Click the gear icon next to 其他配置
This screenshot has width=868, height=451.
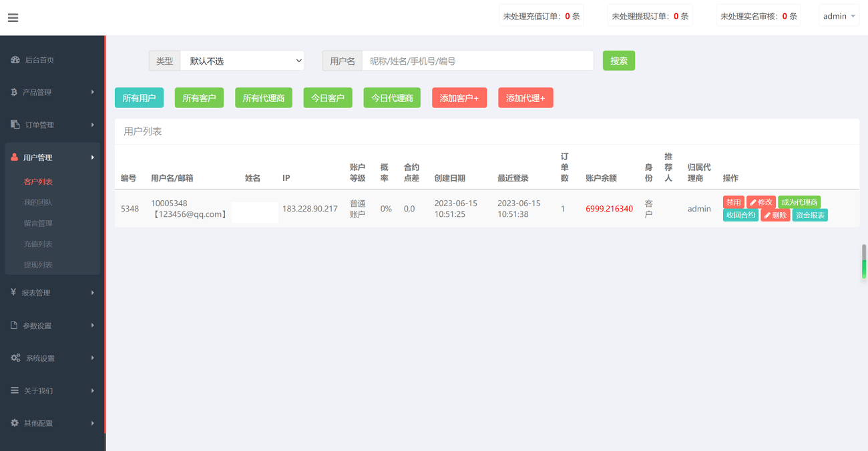[x=15, y=423]
